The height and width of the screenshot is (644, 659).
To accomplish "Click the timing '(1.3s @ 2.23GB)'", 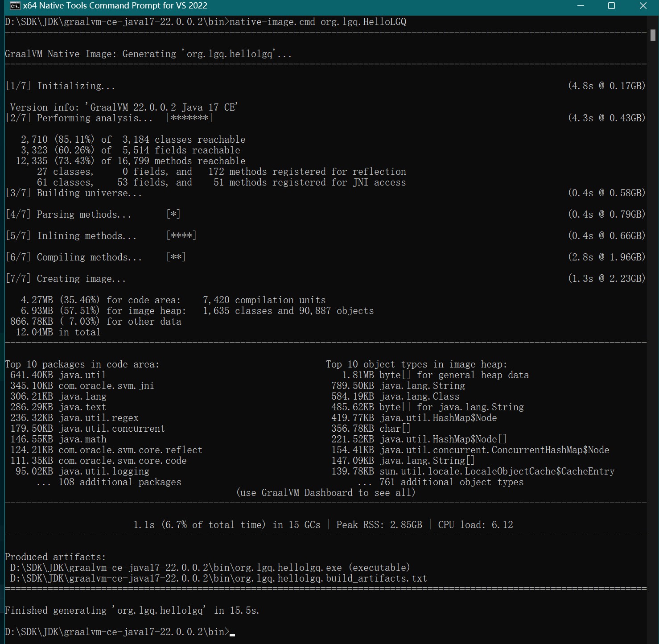I will point(606,279).
